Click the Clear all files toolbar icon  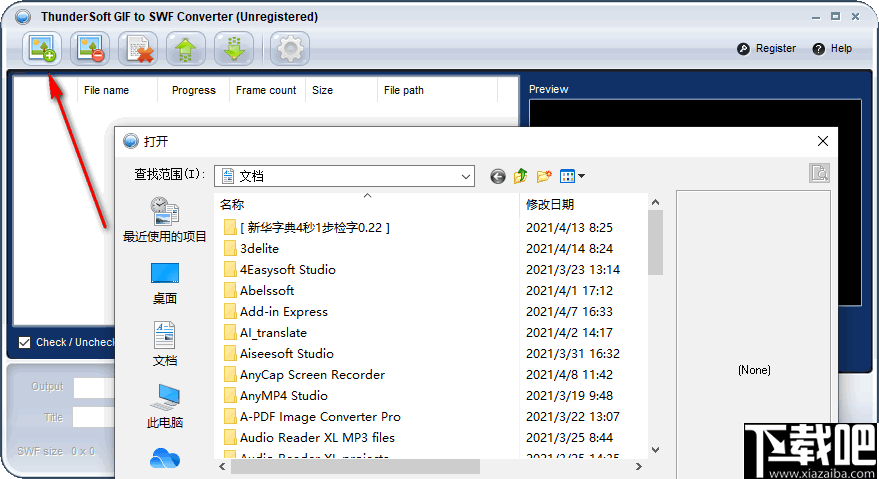point(138,48)
